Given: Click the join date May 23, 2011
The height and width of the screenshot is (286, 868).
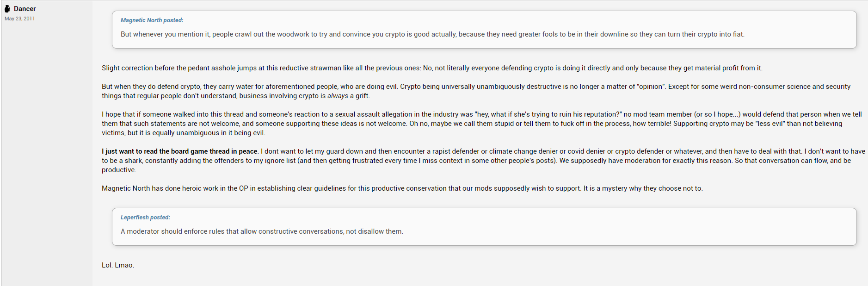Looking at the screenshot, I should point(19,19).
